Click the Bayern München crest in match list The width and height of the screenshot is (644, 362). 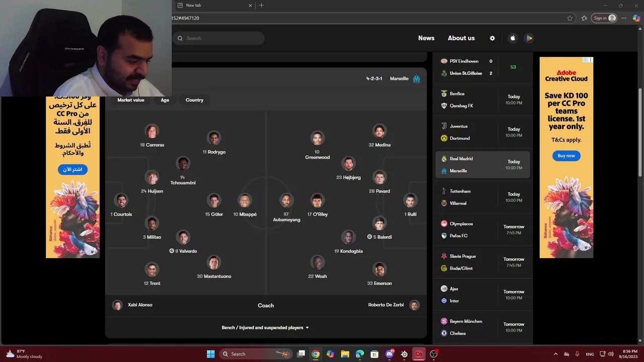[x=444, y=321]
